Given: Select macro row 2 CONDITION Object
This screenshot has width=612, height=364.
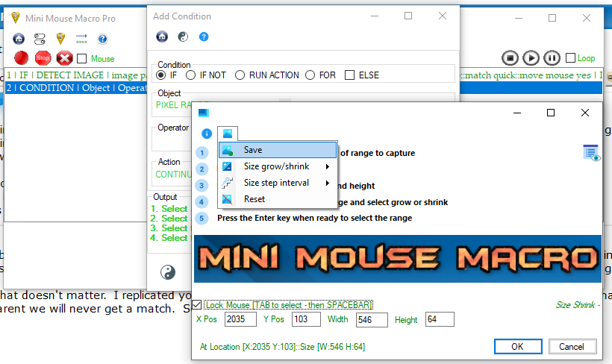Looking at the screenshot, I should click(x=76, y=88).
